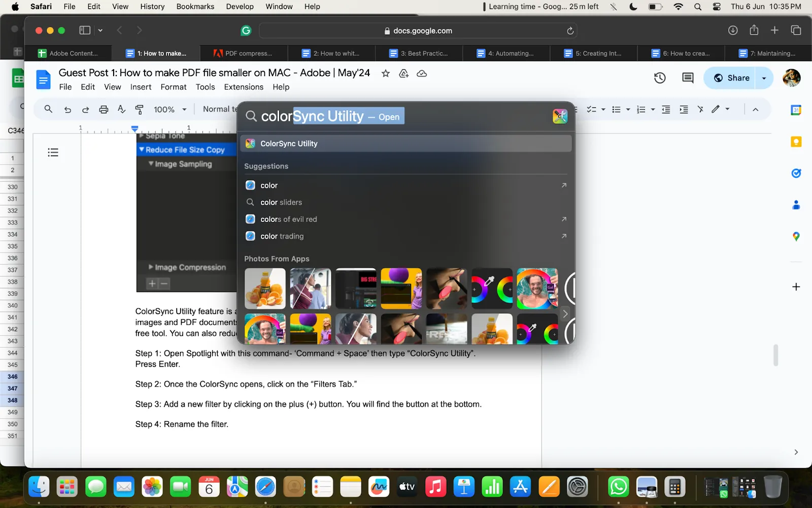The width and height of the screenshot is (812, 508).
Task: Open editing mode pencil dropdown
Action: tap(721, 109)
